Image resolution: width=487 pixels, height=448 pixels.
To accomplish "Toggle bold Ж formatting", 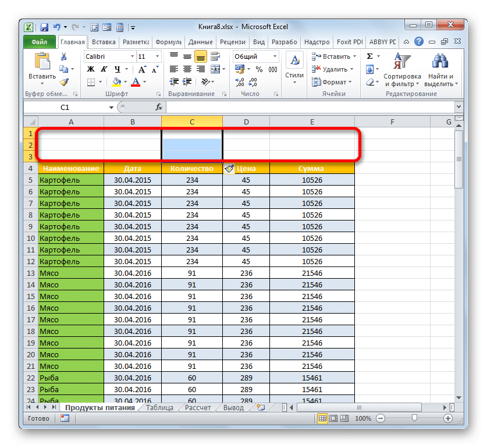I will click(91, 69).
